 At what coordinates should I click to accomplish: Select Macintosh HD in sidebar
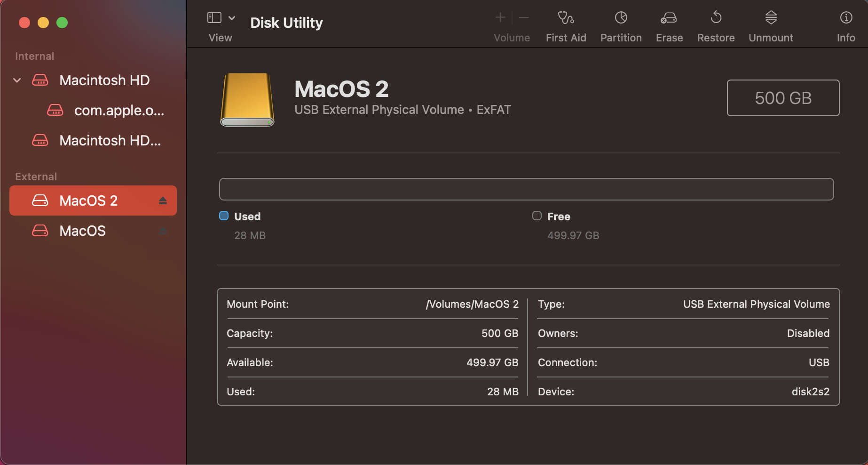click(x=104, y=80)
